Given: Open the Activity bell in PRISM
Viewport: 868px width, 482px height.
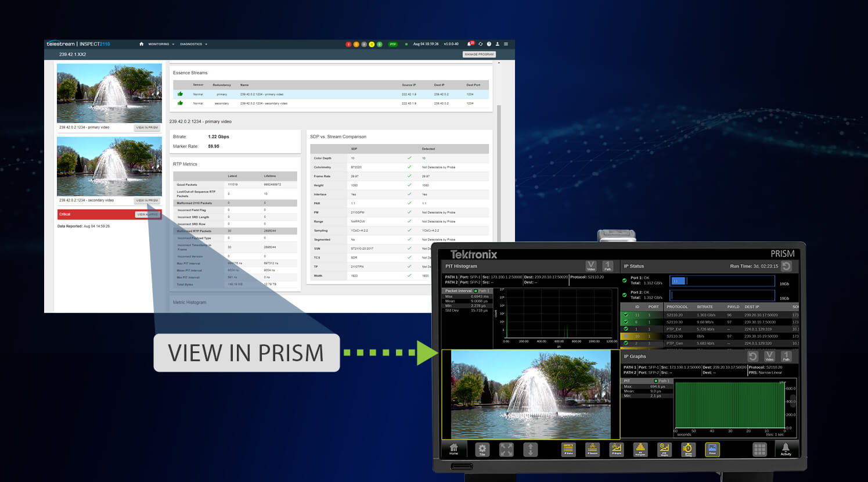Looking at the screenshot, I should tap(786, 449).
